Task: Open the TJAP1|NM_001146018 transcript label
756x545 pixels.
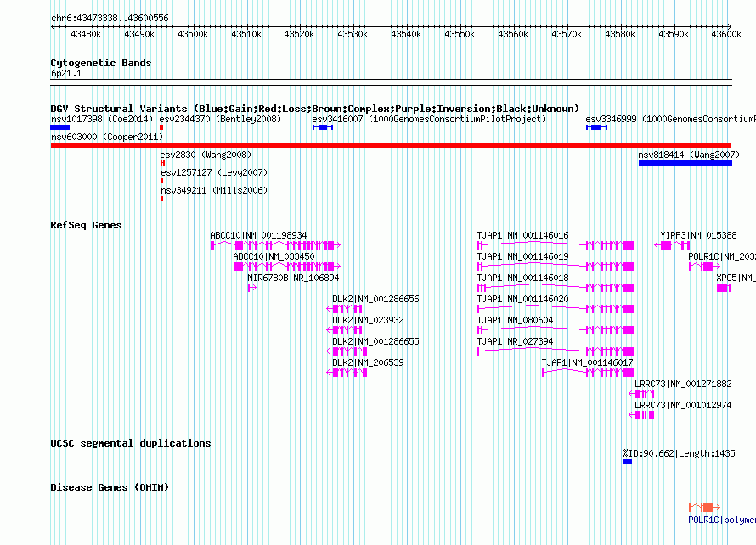Action: pyautogui.click(x=522, y=278)
